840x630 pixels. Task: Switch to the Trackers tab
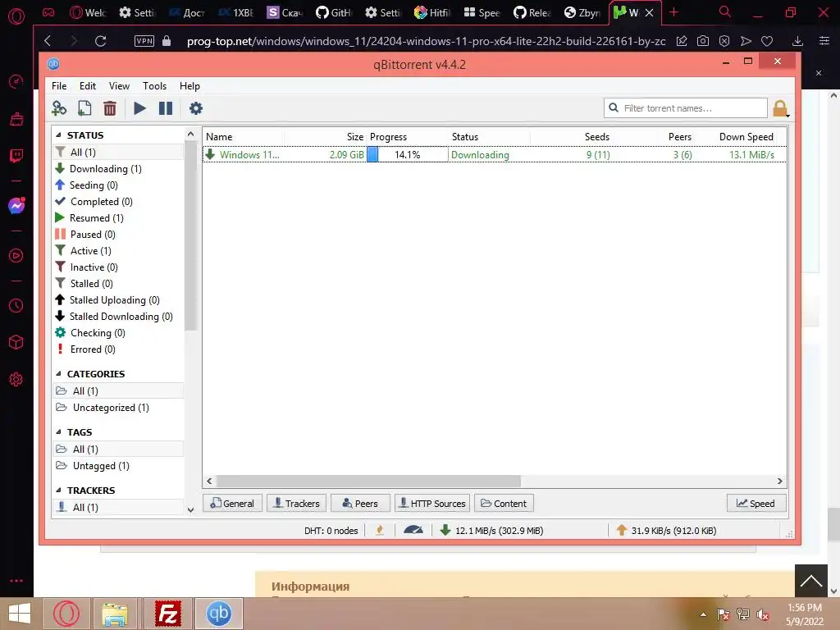(x=296, y=504)
